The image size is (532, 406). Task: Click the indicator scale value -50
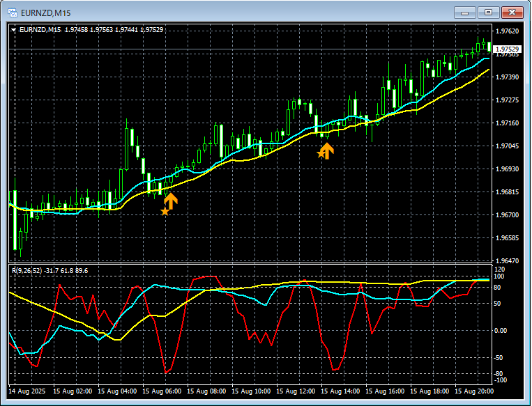[499, 357]
